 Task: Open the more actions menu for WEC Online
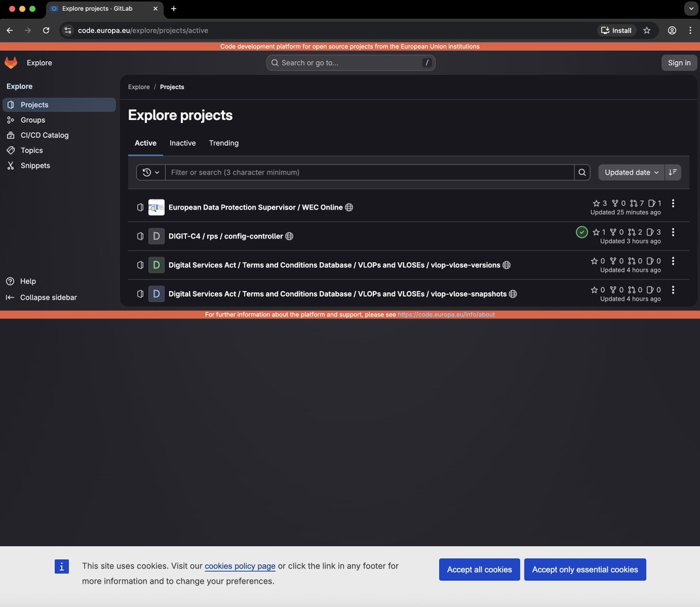673,203
